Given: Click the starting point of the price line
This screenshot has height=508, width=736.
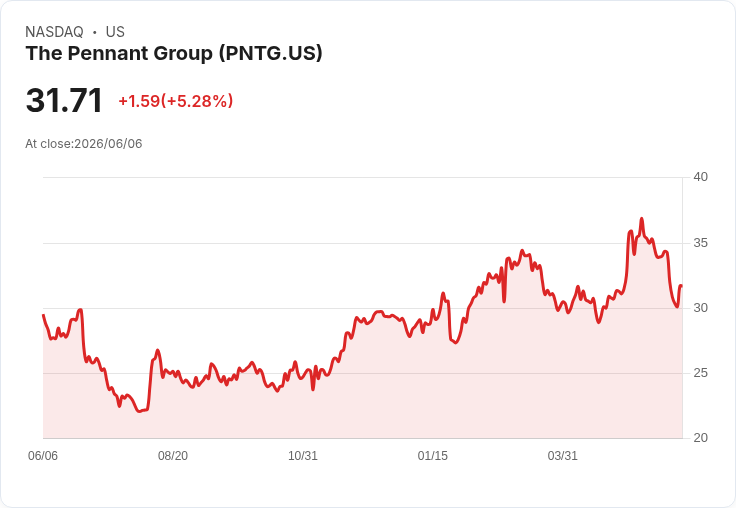Looking at the screenshot, I should [43, 315].
